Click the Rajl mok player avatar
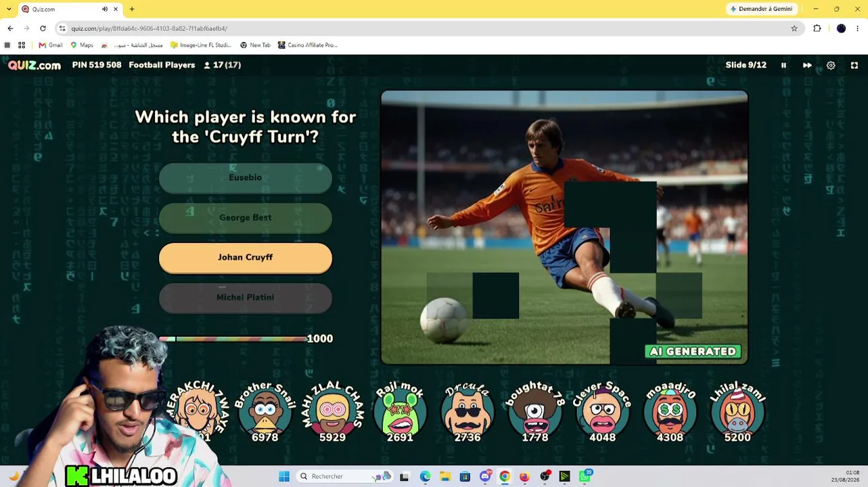The height and width of the screenshot is (487, 868). click(400, 413)
